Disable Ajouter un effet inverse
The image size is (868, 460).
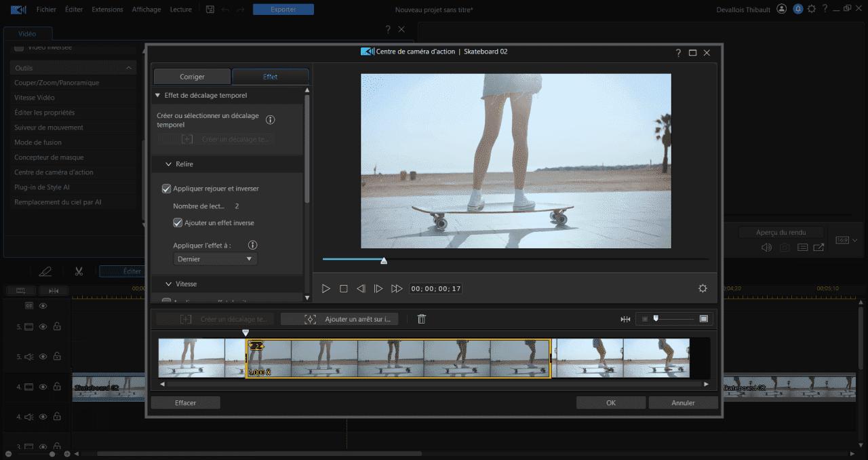coord(177,223)
